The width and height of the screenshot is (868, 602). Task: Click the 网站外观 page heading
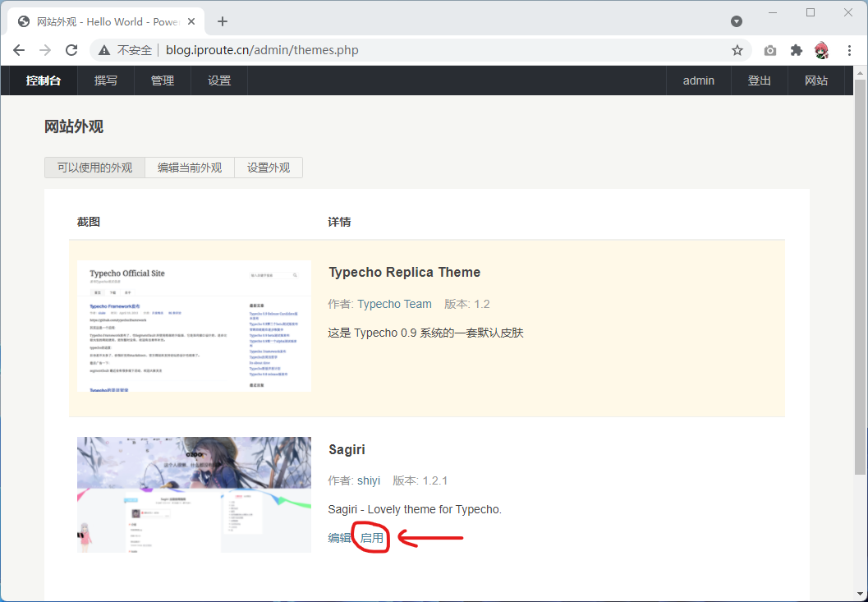[74, 126]
